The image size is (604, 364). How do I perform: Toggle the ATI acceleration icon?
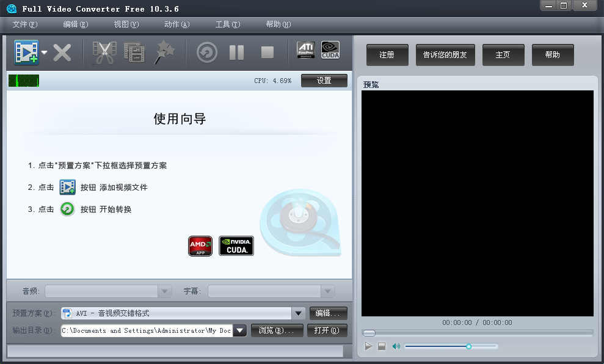[306, 50]
